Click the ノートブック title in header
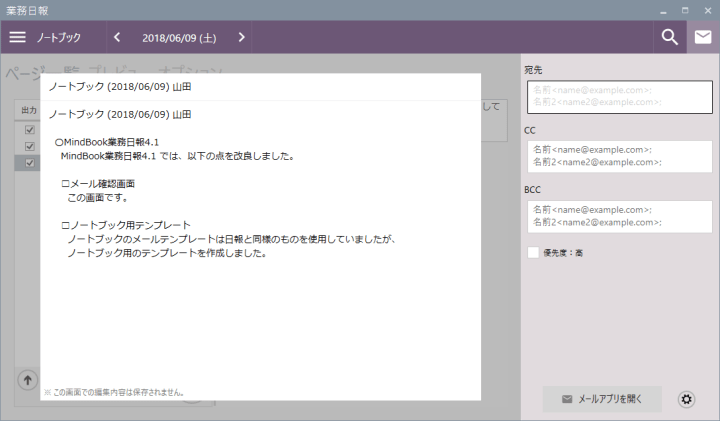 pos(59,37)
